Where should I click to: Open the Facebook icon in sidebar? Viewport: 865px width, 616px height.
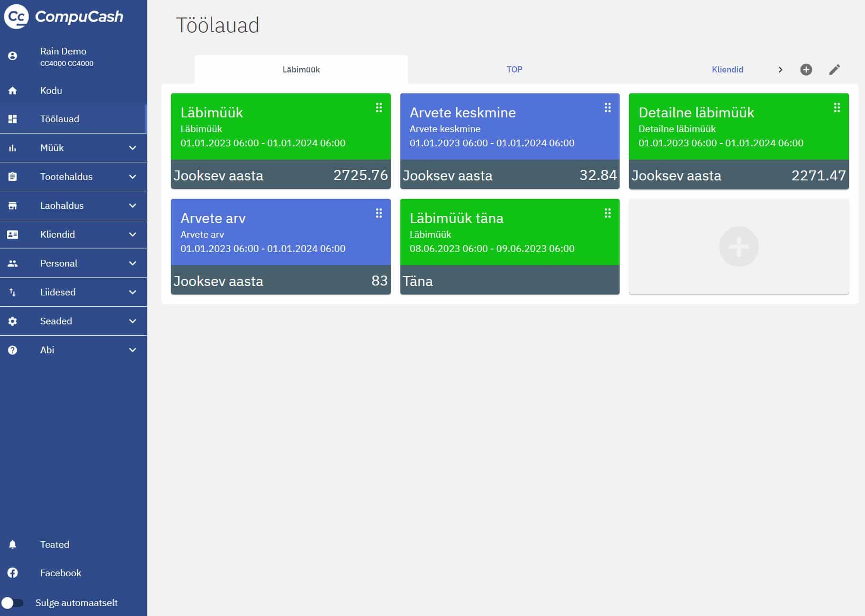coord(13,573)
